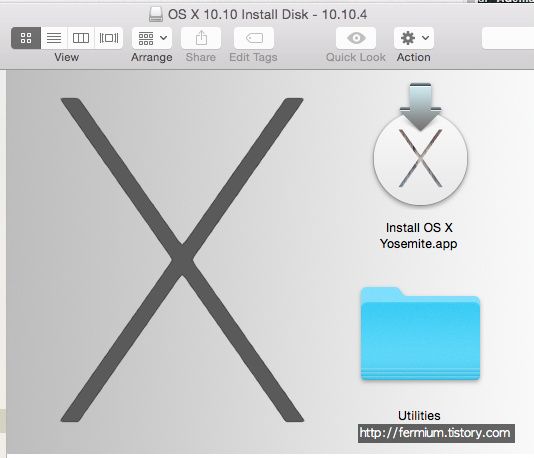
Task: Click the Share toolbar button
Action: 201,38
